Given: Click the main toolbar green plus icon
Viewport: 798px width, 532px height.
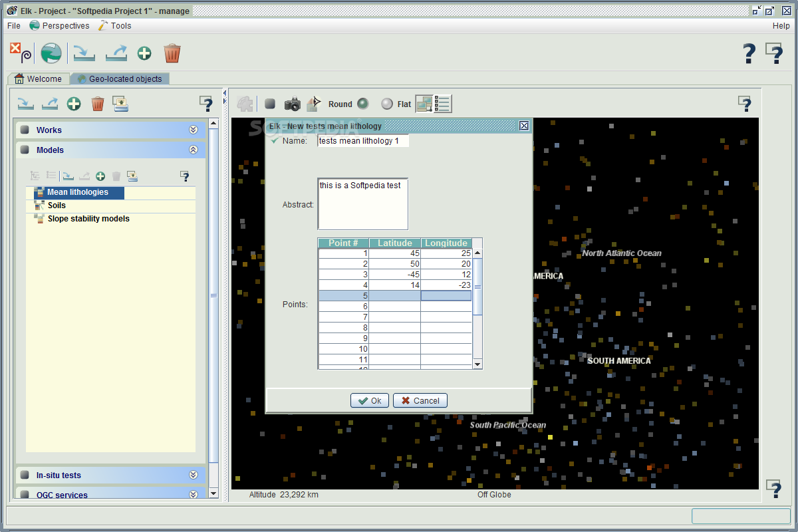Looking at the screenshot, I should coord(144,53).
